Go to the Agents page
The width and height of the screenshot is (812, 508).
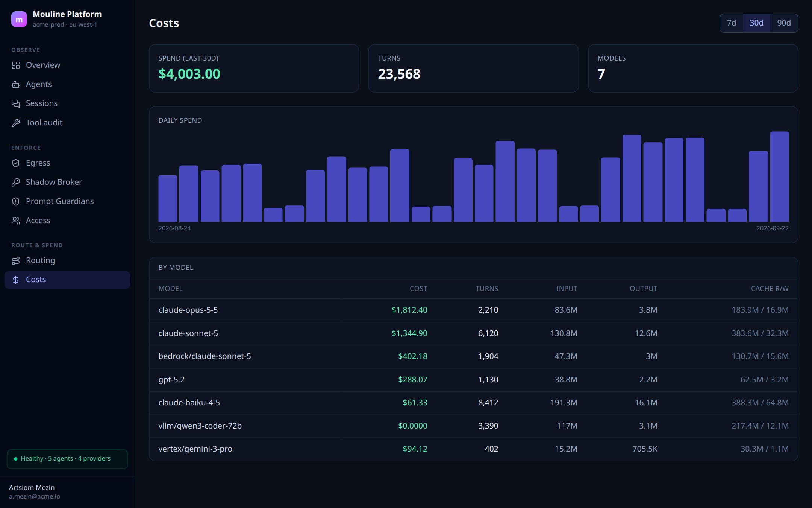coord(67,84)
